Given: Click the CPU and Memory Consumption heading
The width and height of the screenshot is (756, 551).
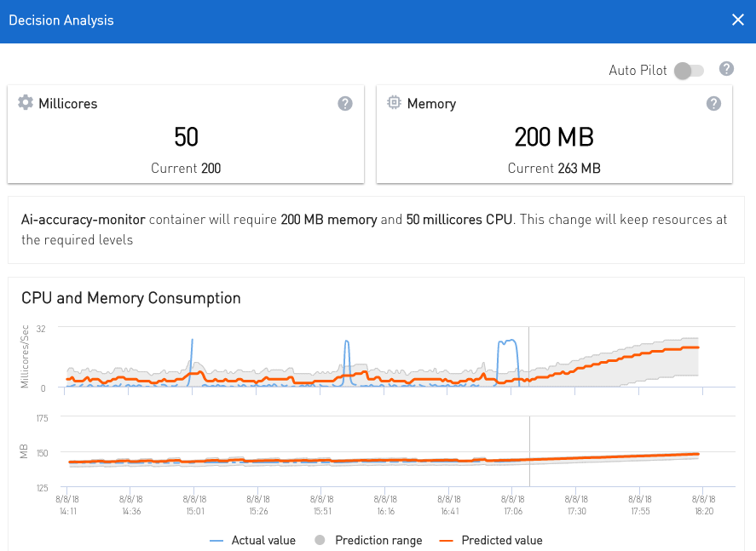Looking at the screenshot, I should pos(130,298).
